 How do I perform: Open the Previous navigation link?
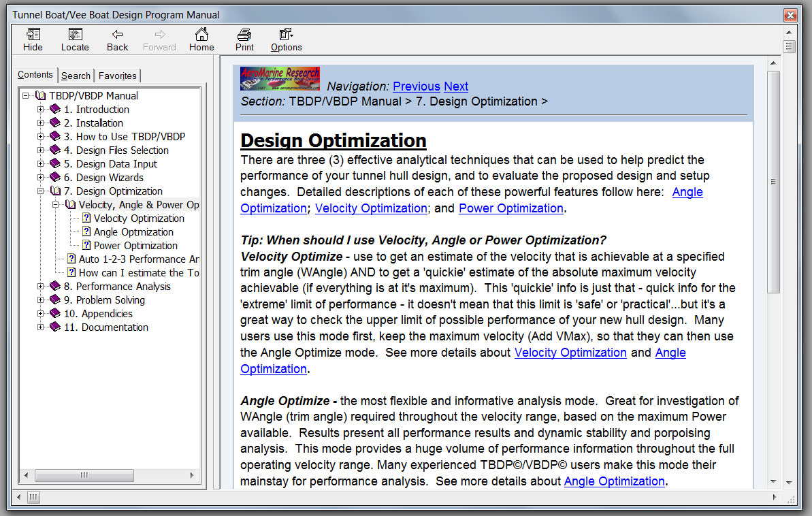[x=417, y=86]
